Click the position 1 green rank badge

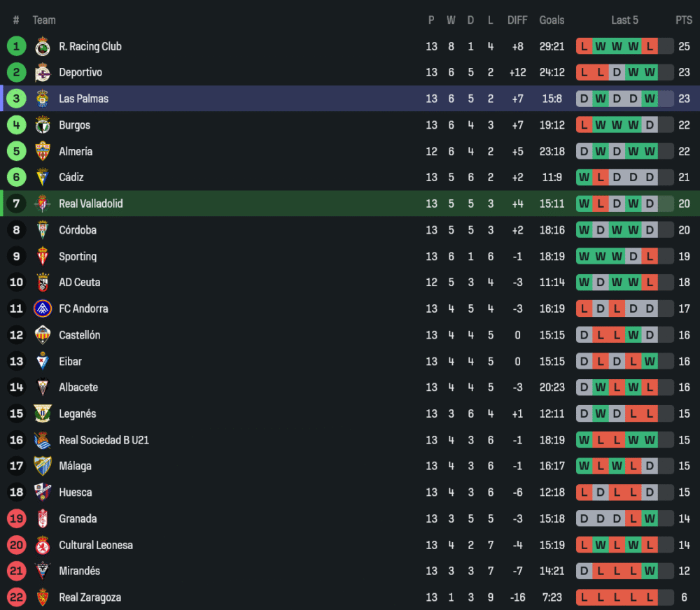tap(16, 47)
